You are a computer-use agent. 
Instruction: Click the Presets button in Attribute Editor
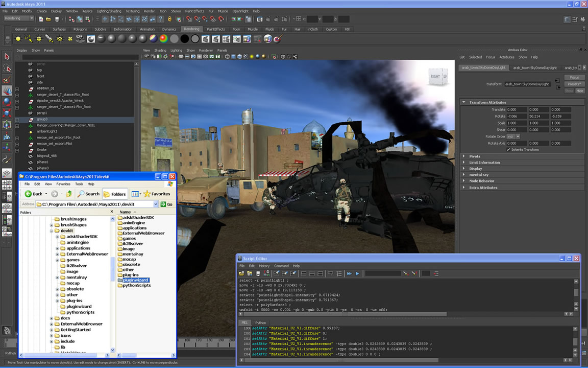tap(575, 84)
